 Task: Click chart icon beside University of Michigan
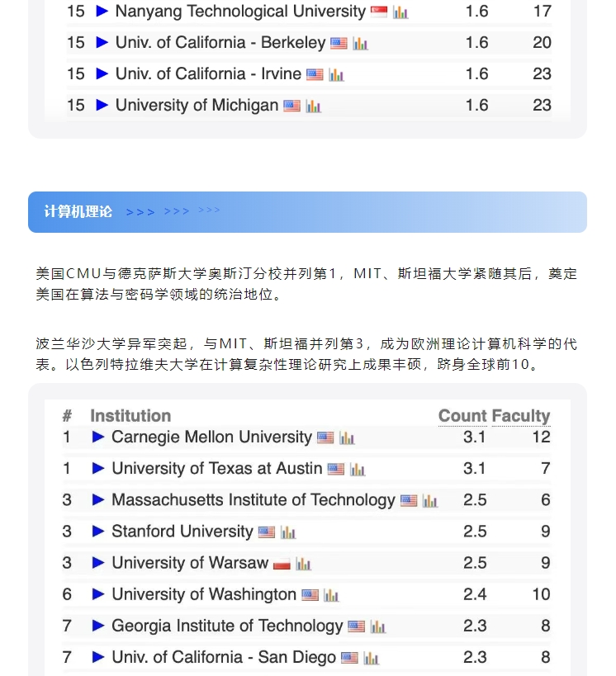pyautogui.click(x=313, y=106)
